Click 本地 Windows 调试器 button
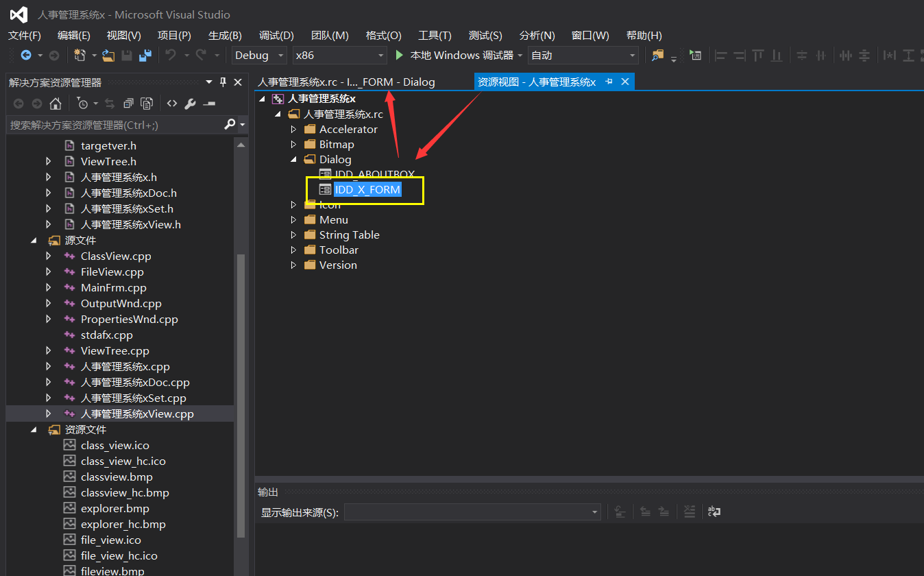 461,56
